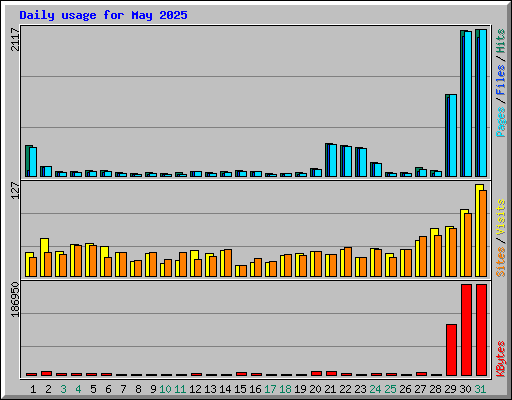This screenshot has height=400, width=512.
Task: Click the cyan "Pages" legend label
Action: (501, 122)
